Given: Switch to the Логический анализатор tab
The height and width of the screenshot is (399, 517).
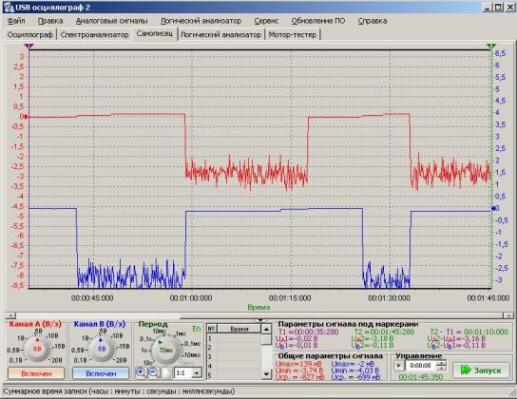Looking at the screenshot, I should coord(221,34).
